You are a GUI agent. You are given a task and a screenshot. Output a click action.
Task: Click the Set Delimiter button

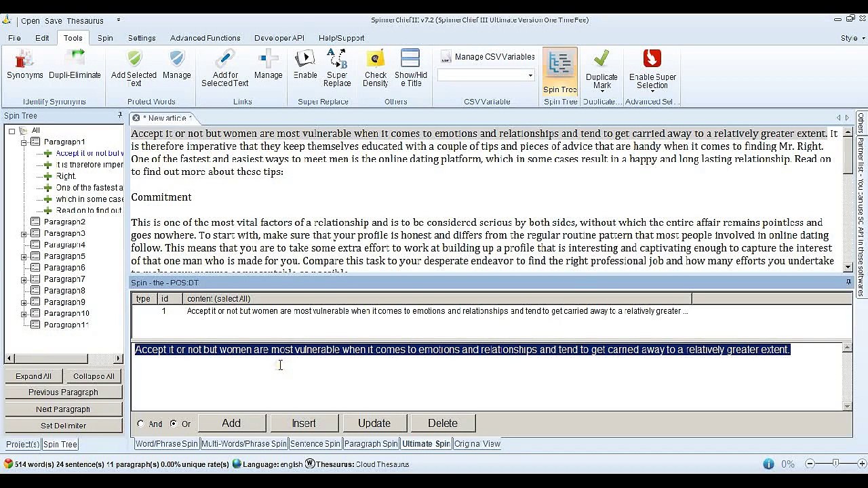coord(63,426)
